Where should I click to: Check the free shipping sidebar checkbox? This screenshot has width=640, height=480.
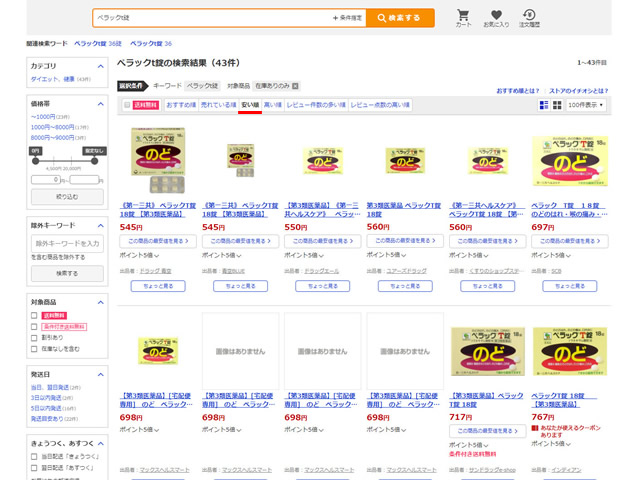tap(34, 316)
